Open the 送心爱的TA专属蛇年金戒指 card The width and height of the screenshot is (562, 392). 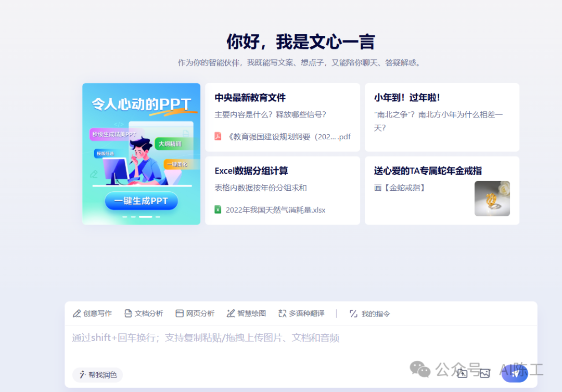(442, 190)
